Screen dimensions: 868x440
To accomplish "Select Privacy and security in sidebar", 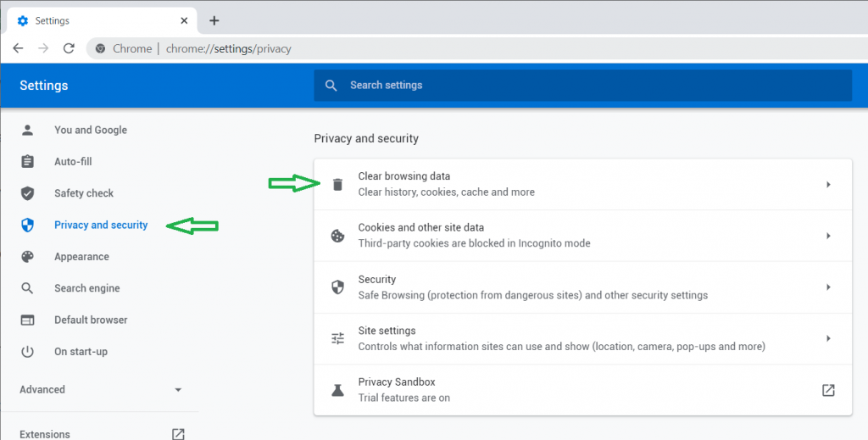I will (x=101, y=225).
